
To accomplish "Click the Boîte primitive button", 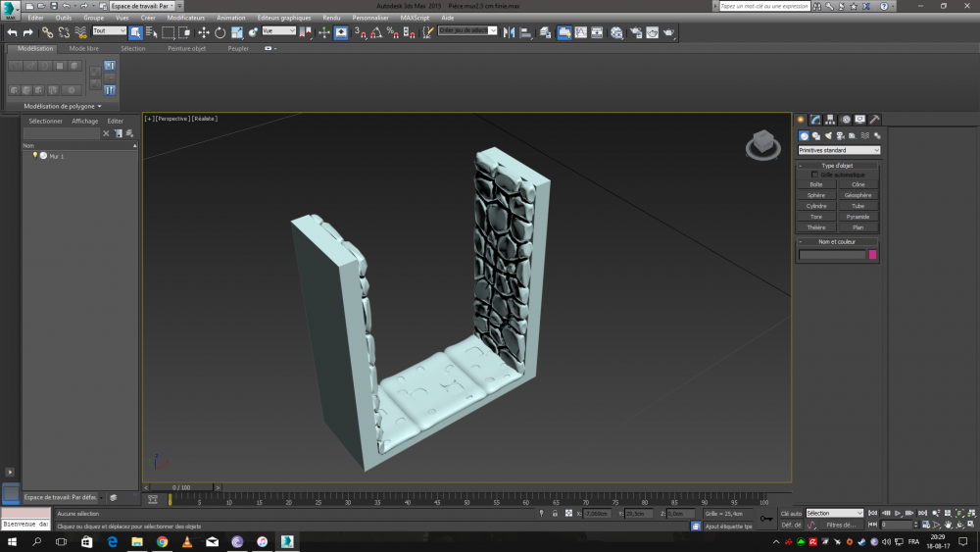I will click(816, 184).
